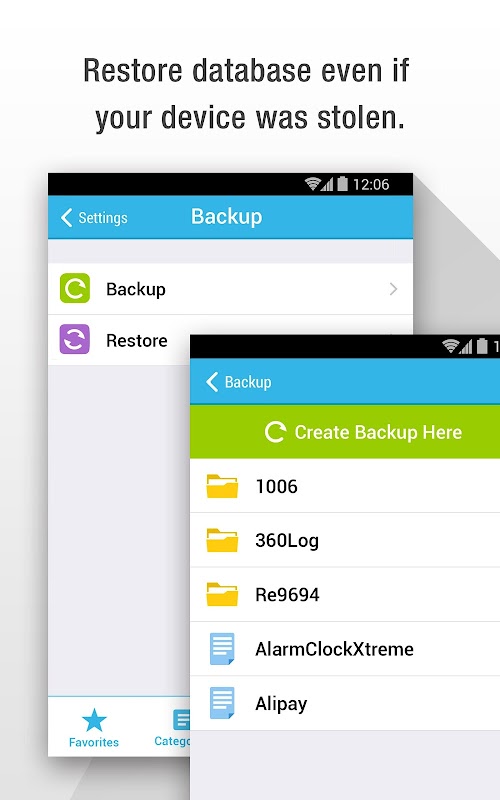Switch to the Categories tab
This screenshot has height=800, width=500.
172,728
